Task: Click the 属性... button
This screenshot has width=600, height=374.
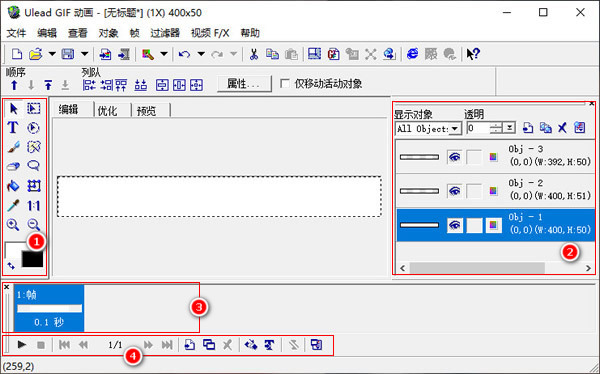Action: (244, 83)
